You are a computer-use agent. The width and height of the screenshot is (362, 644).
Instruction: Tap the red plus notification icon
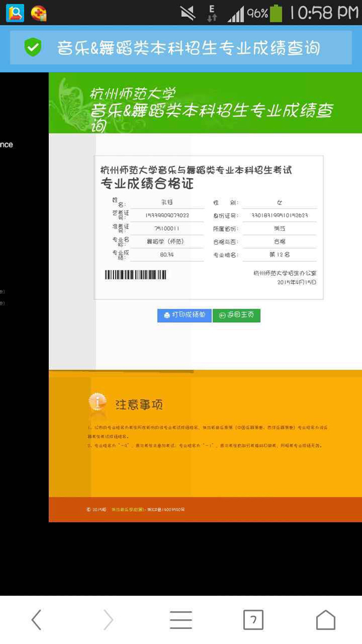point(39,13)
